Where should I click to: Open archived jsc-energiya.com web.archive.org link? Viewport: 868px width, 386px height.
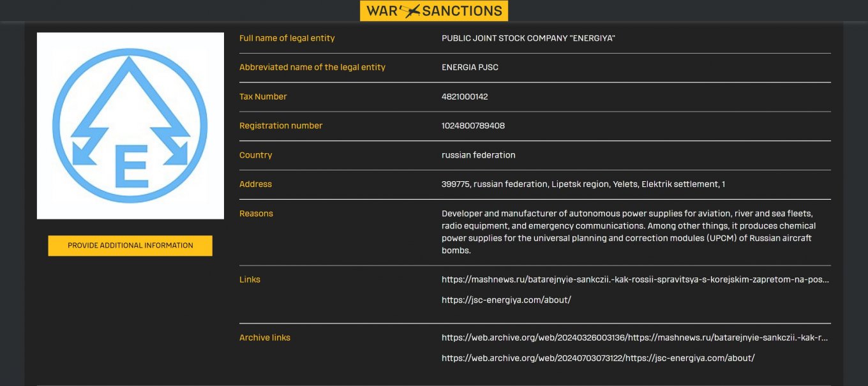[x=598, y=358]
